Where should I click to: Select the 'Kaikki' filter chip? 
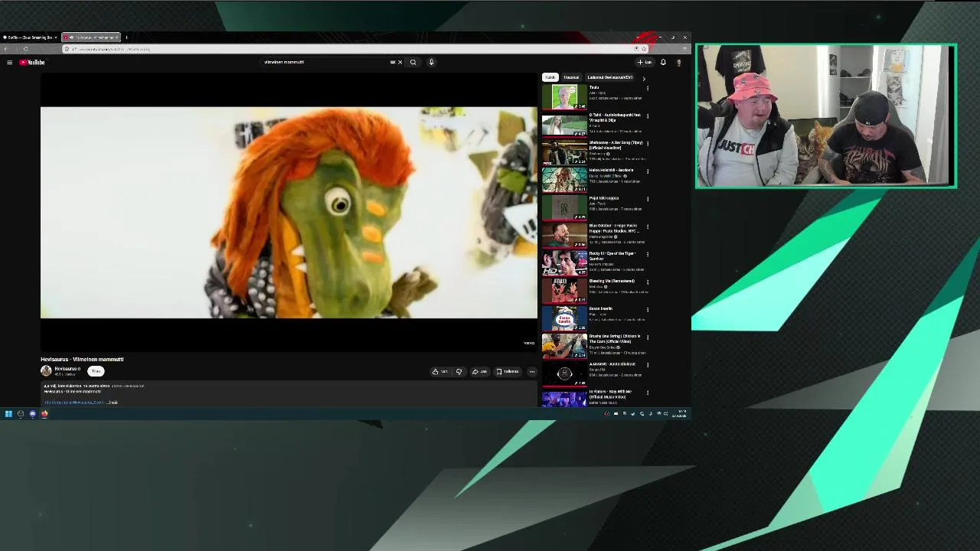[550, 77]
